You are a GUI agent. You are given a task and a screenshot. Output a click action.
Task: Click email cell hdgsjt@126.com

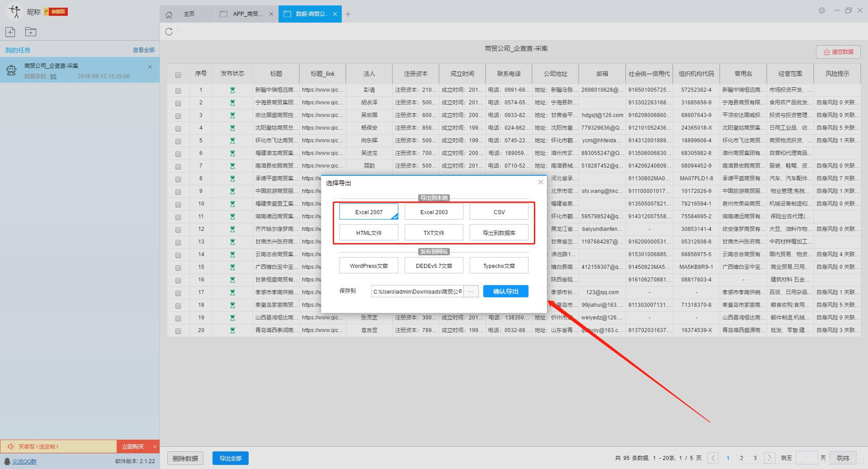point(602,115)
